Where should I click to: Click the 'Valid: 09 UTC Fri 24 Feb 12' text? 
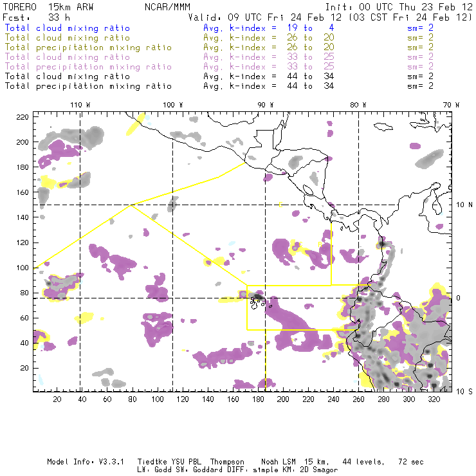[x=264, y=17]
